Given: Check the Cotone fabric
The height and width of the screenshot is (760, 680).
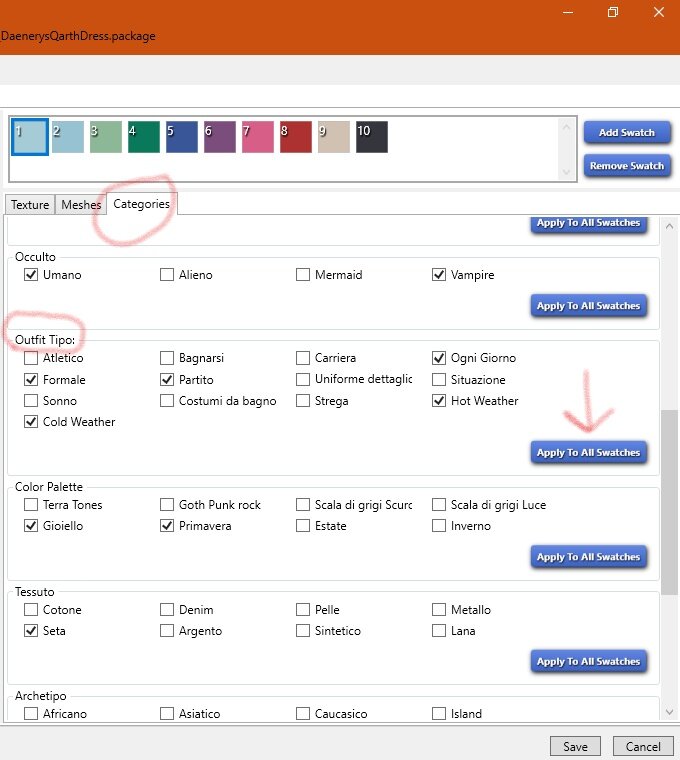Looking at the screenshot, I should 31,610.
